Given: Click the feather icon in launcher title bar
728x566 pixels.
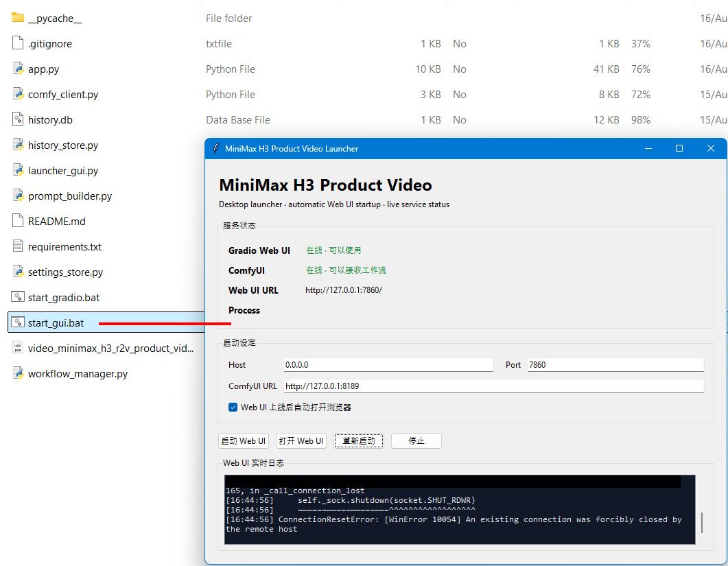Looking at the screenshot, I should click(x=215, y=149).
